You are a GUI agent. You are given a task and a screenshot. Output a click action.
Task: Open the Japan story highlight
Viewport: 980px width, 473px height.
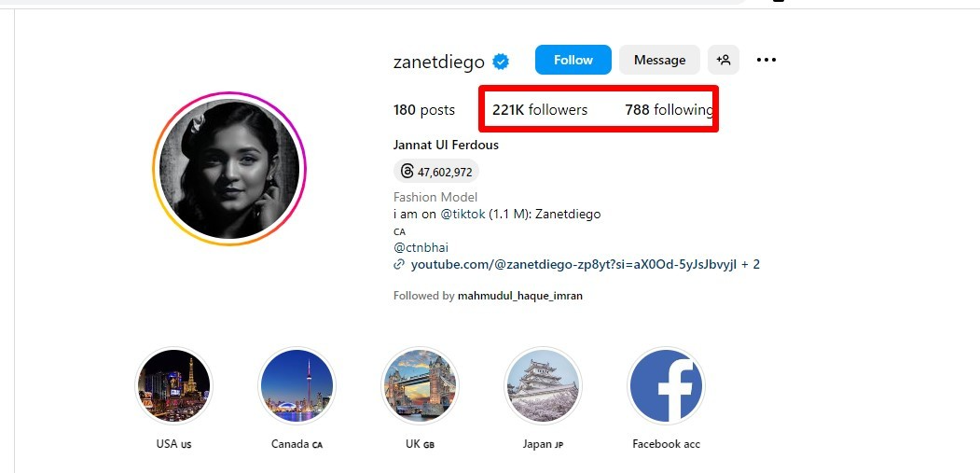click(x=543, y=385)
